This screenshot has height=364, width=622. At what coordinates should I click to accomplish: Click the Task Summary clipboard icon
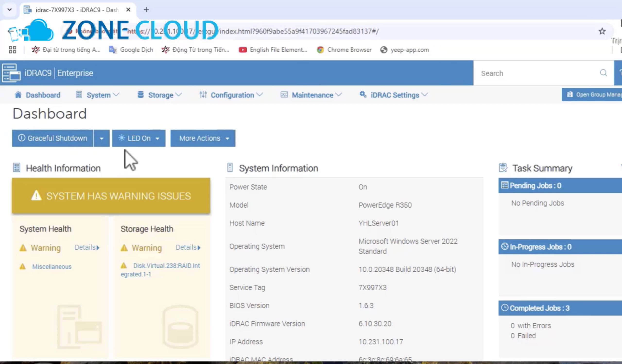pos(503,168)
